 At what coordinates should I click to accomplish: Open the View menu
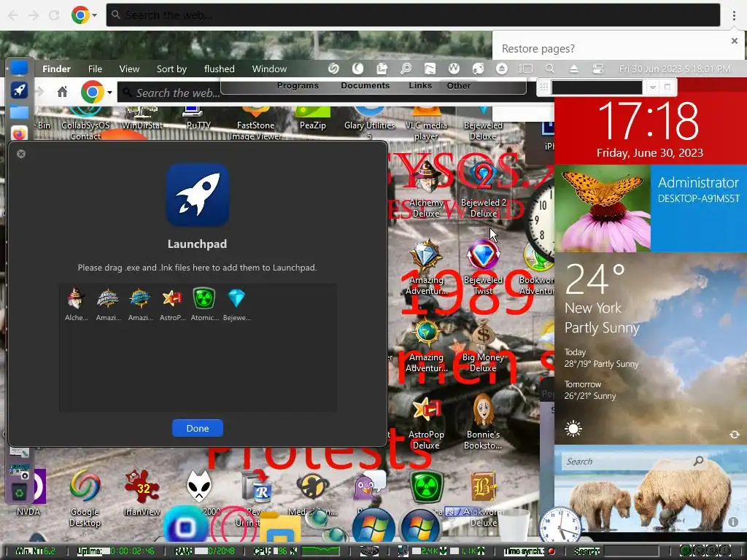(129, 69)
